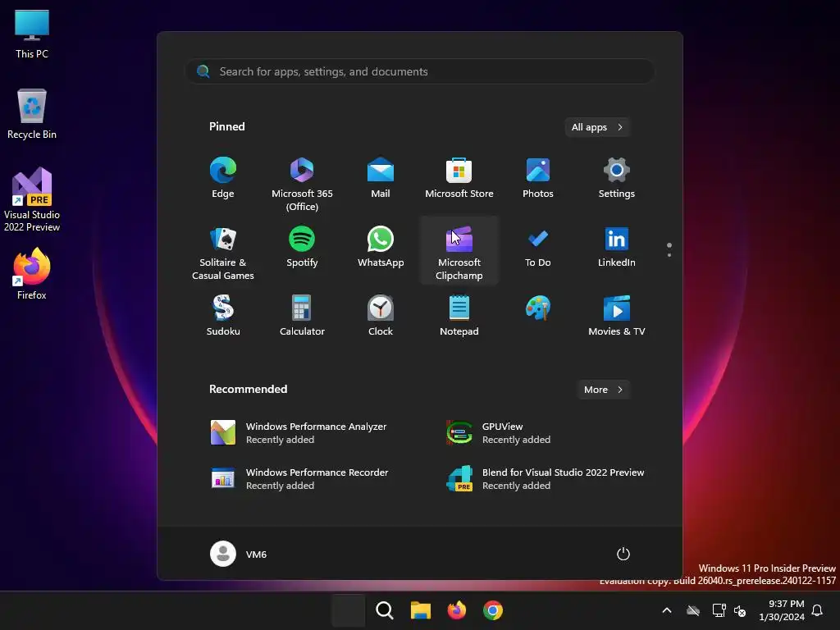Open the VM6 user account menu

coord(239,554)
